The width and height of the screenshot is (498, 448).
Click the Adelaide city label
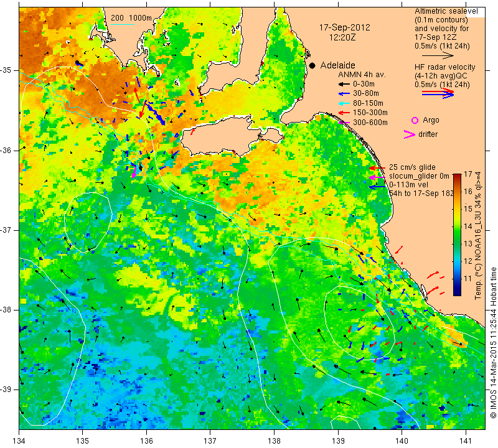337,65
